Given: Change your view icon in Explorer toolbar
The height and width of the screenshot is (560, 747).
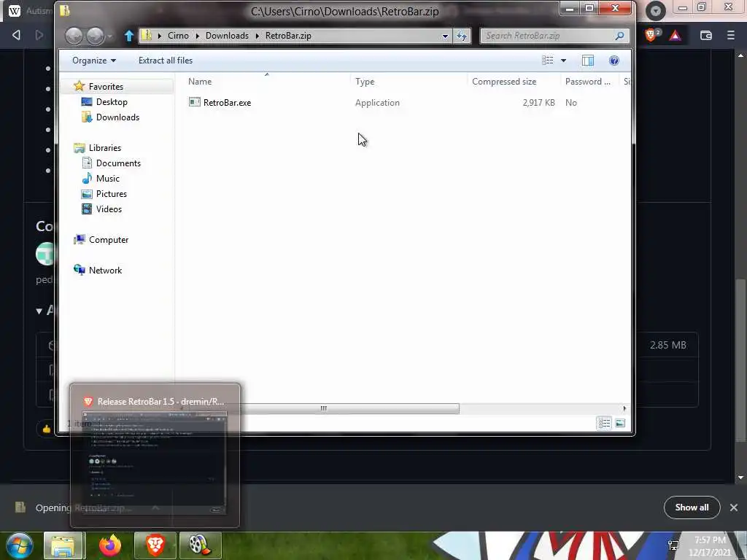Looking at the screenshot, I should point(547,61).
